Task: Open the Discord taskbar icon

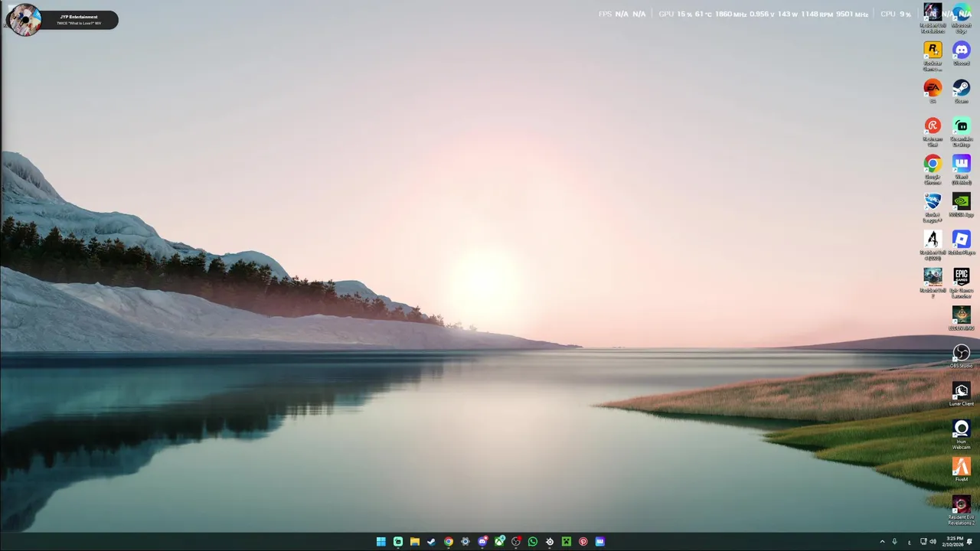Action: [482, 542]
